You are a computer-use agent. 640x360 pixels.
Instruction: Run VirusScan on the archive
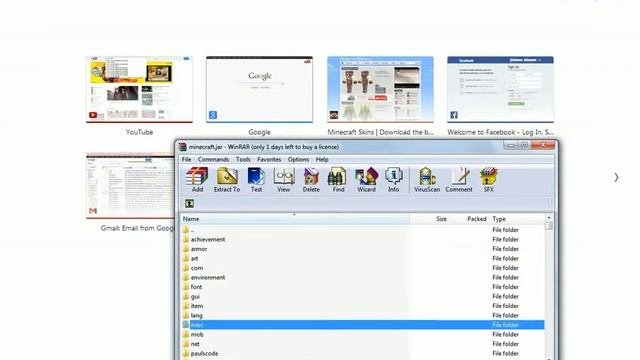tap(427, 180)
